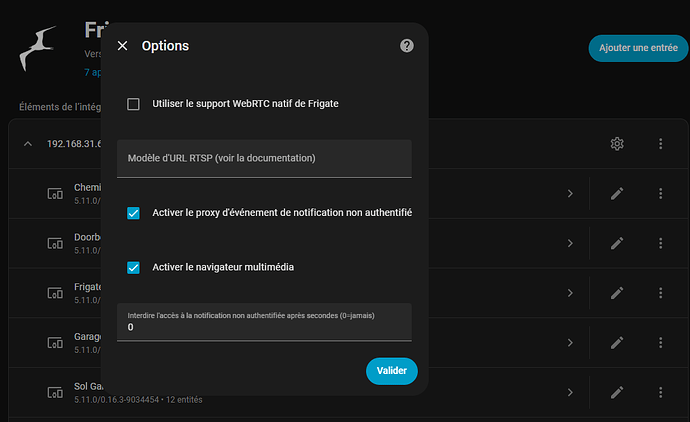This screenshot has height=422, width=690.
Task: Open three-dot menu on Frigate device row
Action: tap(660, 293)
